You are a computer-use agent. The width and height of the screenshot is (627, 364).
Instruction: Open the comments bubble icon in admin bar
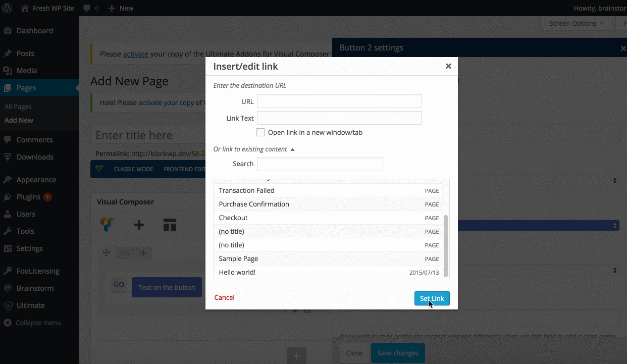(x=86, y=8)
